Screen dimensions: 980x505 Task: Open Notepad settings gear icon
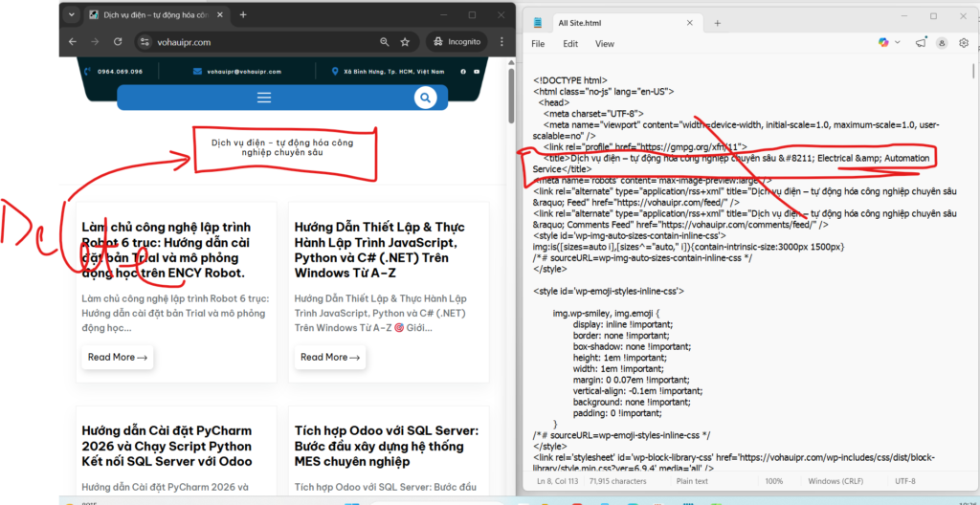coord(963,43)
